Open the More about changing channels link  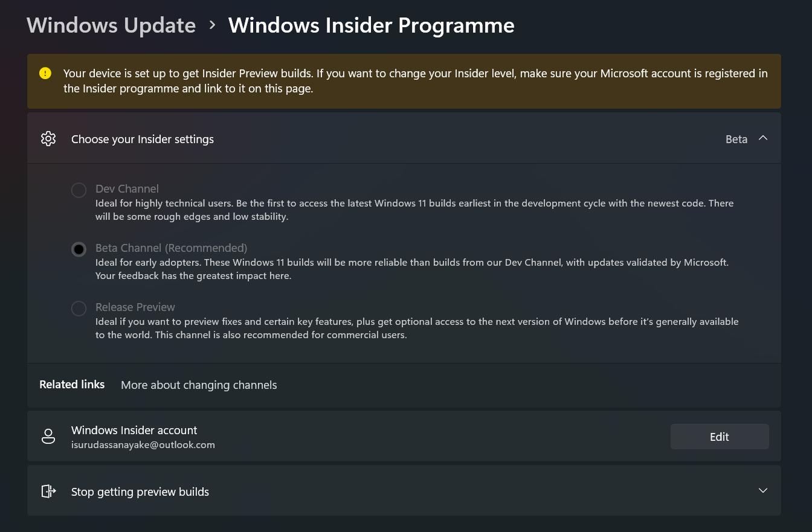[x=199, y=385]
